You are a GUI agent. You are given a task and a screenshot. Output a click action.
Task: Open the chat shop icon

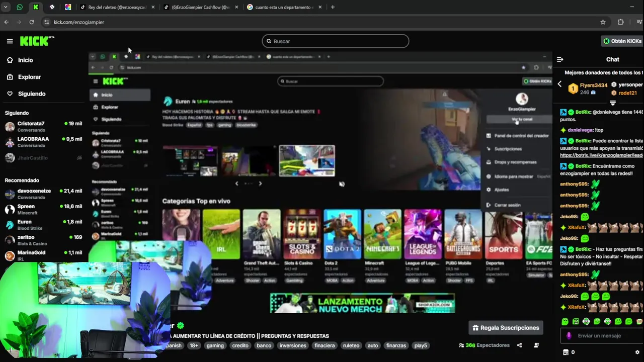tap(566, 352)
